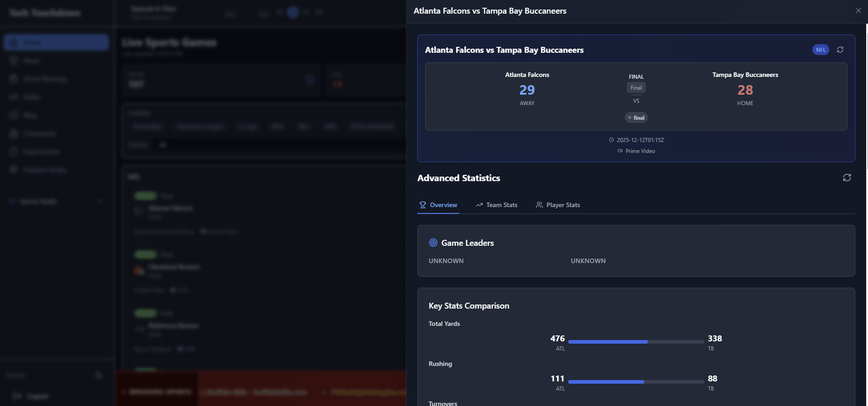
Task: Click the Tampa Bay Buccaneers score of 28
Action: pos(745,90)
